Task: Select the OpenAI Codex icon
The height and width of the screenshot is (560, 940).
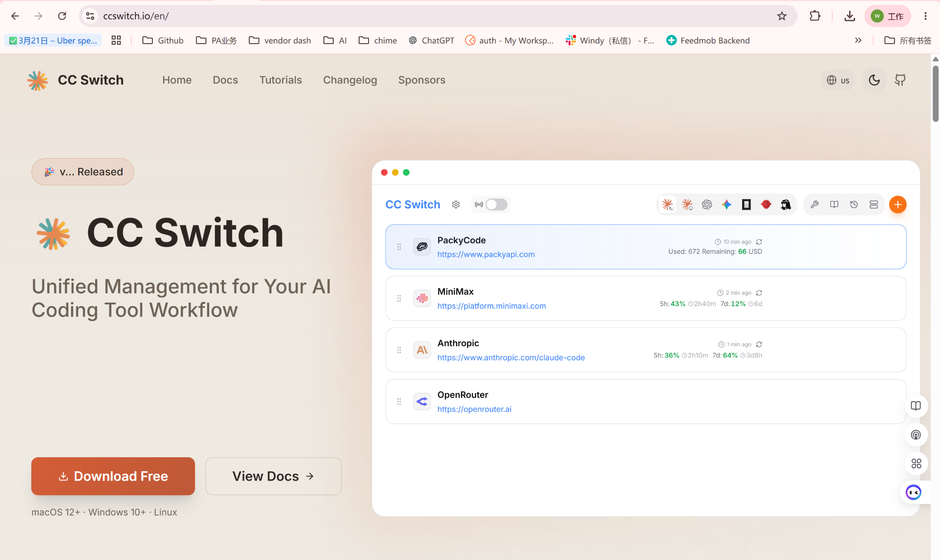Action: (707, 205)
